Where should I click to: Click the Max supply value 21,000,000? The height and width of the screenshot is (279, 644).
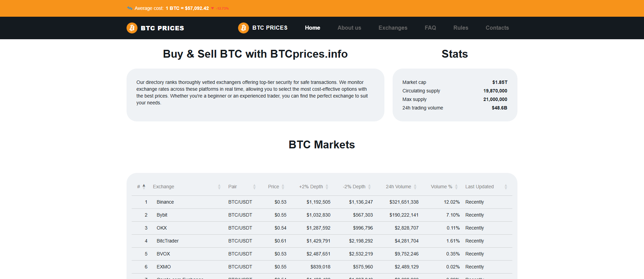(495, 99)
